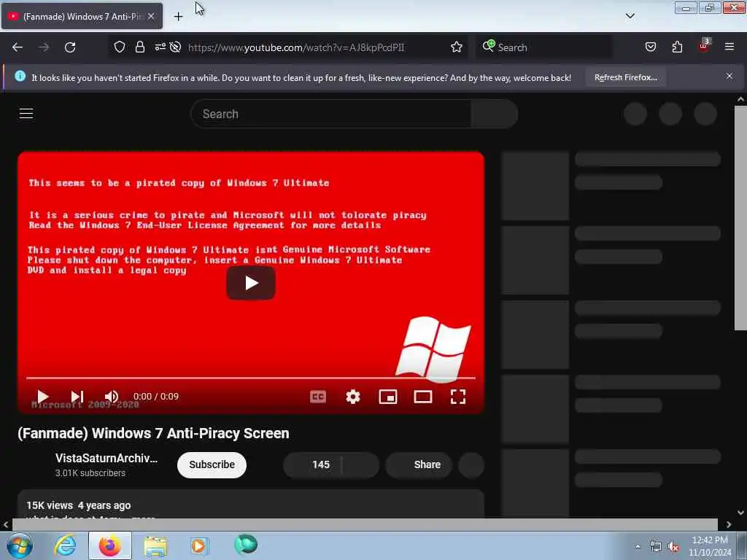Image resolution: width=747 pixels, height=560 pixels.
Task: Open the Firefox extensions puzzle icon
Action: (677, 47)
